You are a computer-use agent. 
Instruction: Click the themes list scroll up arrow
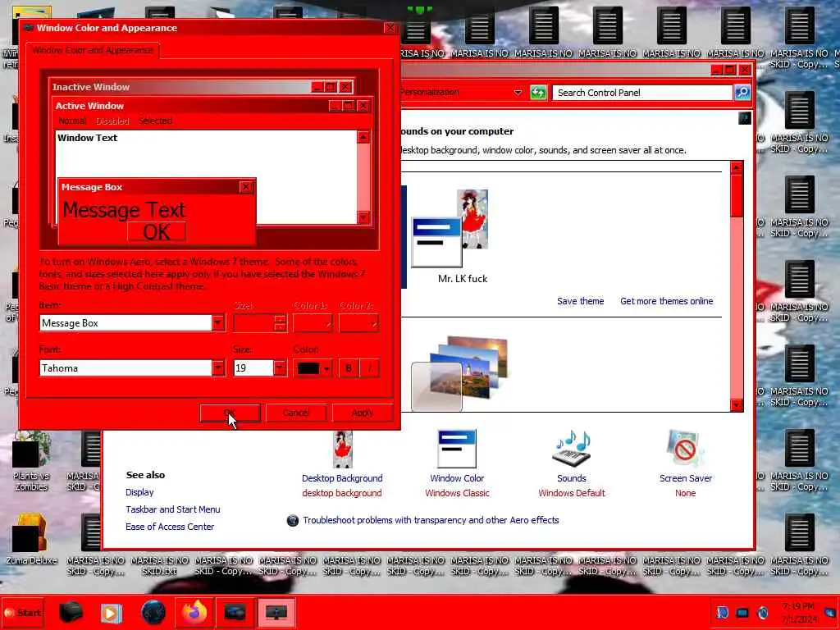coord(737,167)
